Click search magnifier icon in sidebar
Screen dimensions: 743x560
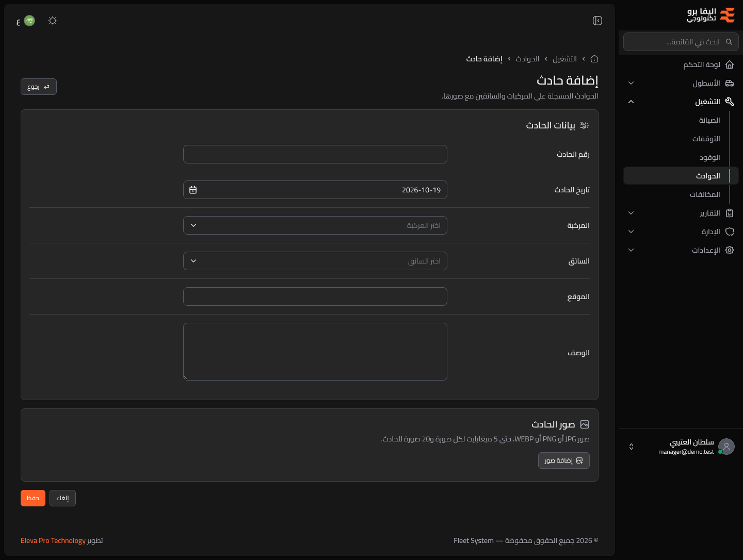pos(729,42)
